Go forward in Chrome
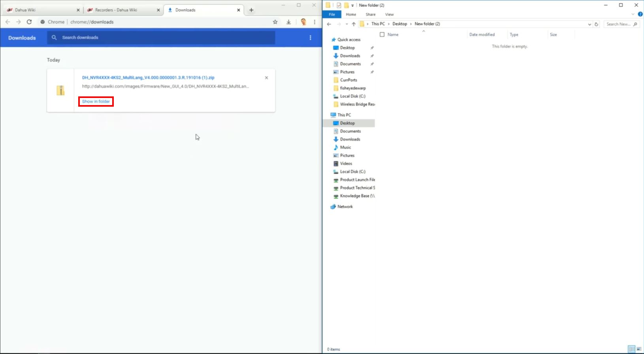The image size is (644, 354). point(18,22)
